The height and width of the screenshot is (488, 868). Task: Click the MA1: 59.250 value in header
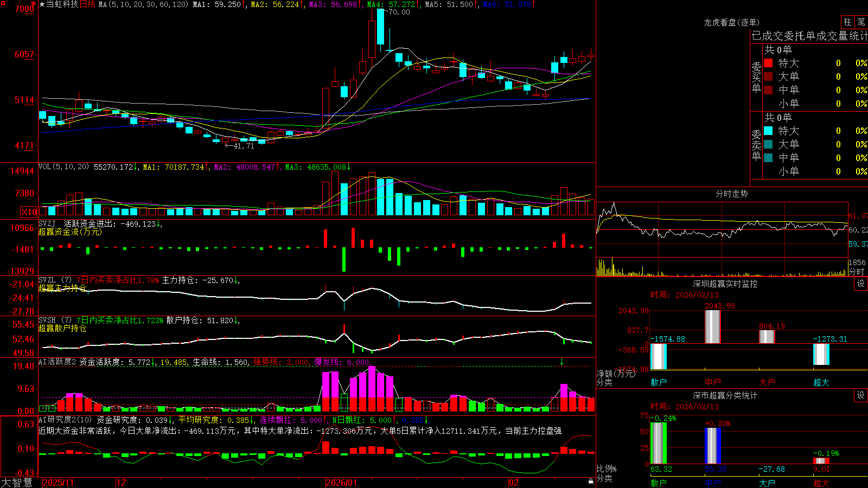(219, 4)
